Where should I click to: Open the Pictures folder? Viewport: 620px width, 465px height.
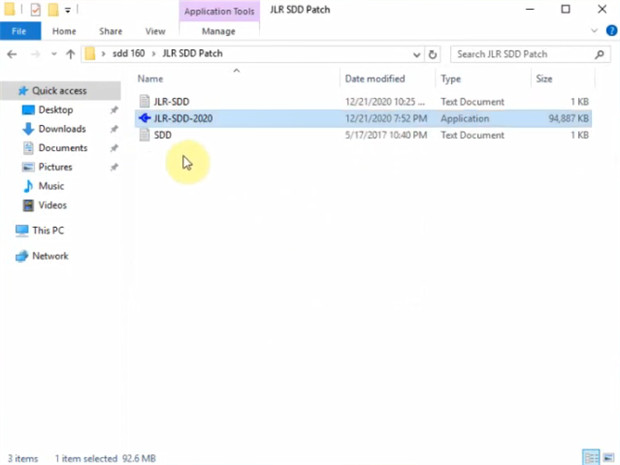pyautogui.click(x=55, y=167)
